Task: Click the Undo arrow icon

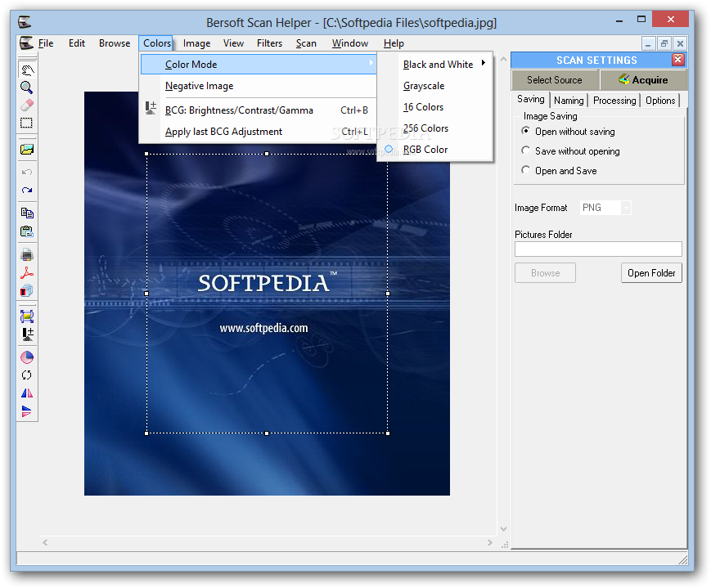Action: tap(27, 172)
